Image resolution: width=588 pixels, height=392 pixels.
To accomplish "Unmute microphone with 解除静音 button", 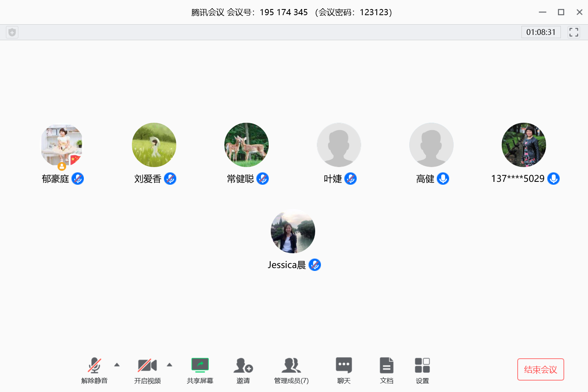I will click(x=95, y=371).
